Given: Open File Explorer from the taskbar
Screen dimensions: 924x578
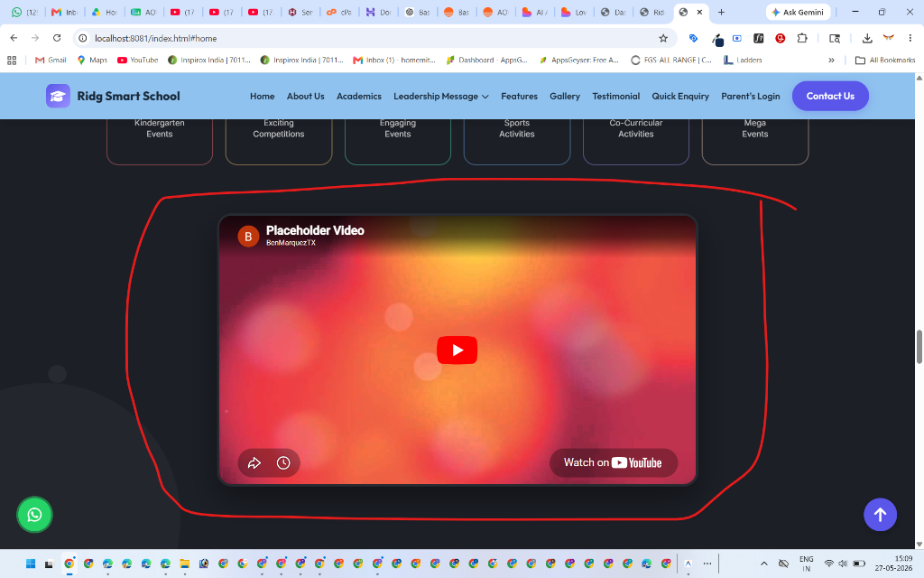Looking at the screenshot, I should click(x=184, y=564).
